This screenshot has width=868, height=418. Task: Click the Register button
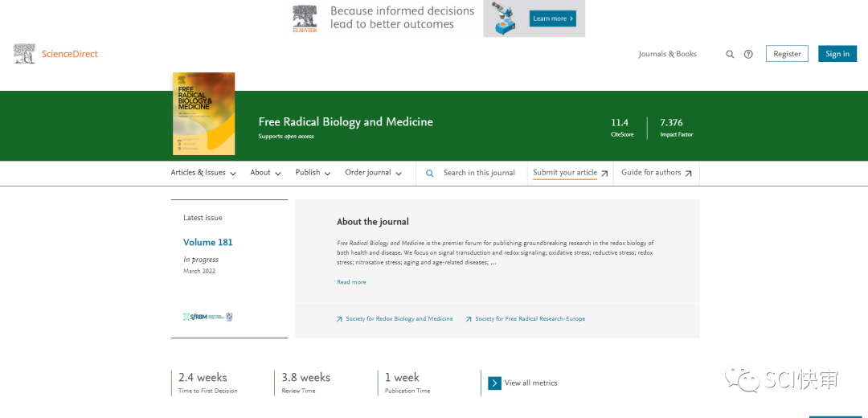[x=787, y=54]
